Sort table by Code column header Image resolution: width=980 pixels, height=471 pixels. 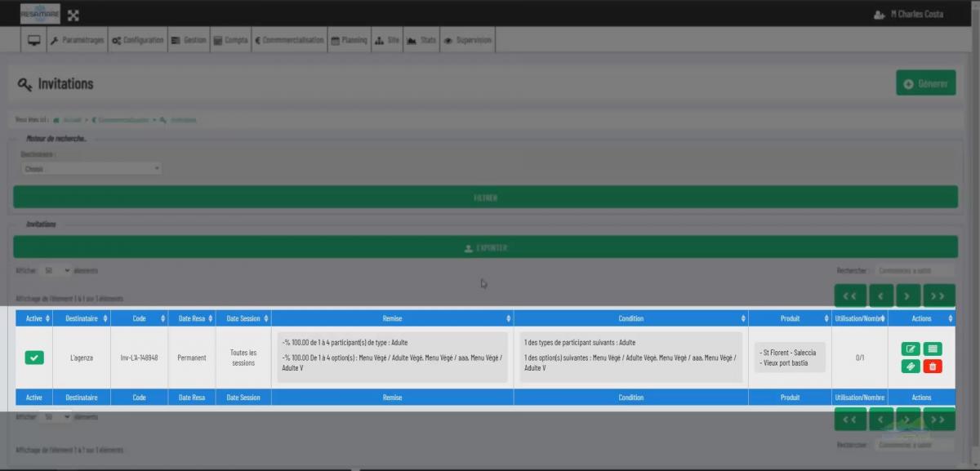click(x=139, y=318)
